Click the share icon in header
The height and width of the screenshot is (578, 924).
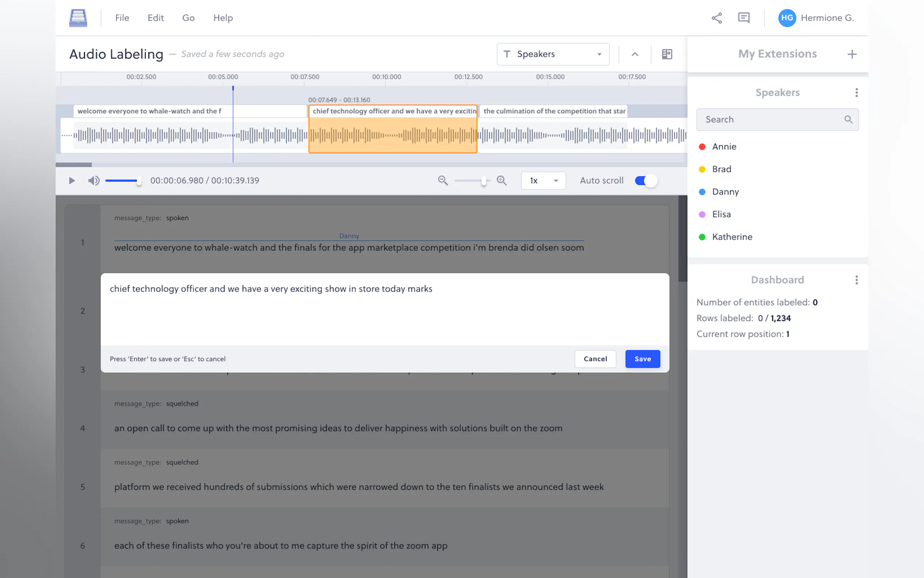pos(717,18)
